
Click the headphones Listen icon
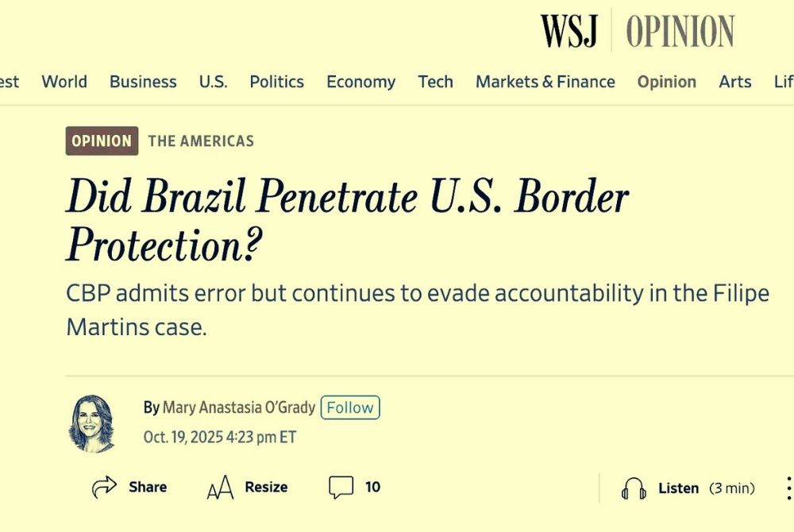point(634,488)
